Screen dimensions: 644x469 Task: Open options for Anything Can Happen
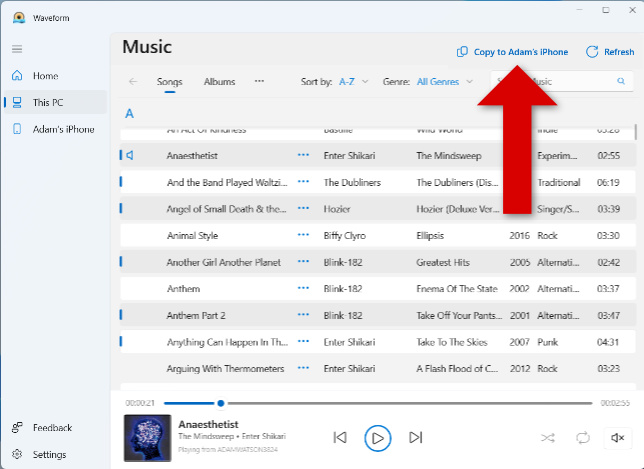tap(303, 341)
